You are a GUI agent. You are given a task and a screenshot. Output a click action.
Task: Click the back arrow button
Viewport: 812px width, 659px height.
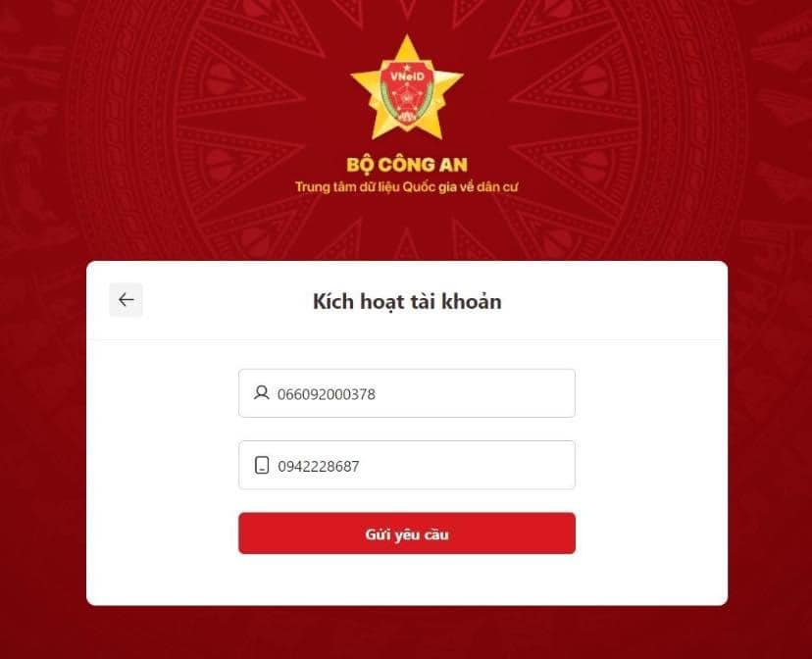(126, 300)
